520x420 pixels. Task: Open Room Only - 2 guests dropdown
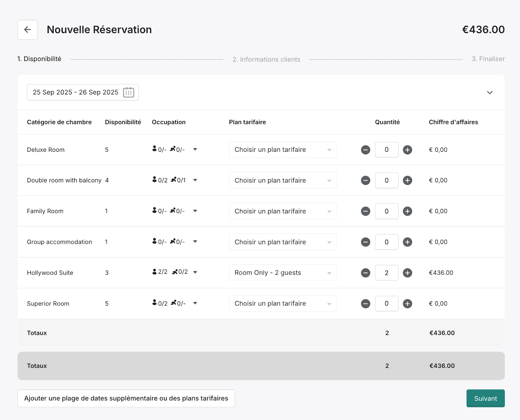click(x=283, y=273)
